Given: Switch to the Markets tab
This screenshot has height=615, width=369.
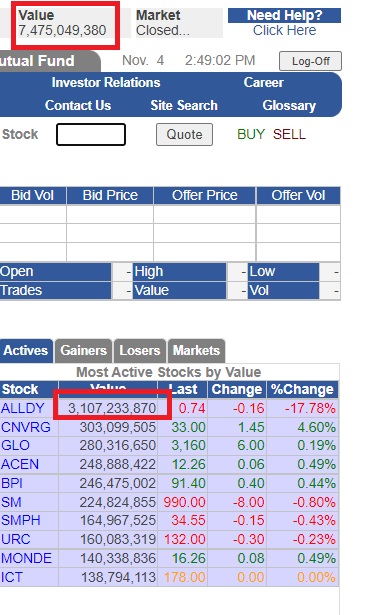Looking at the screenshot, I should point(196,351).
